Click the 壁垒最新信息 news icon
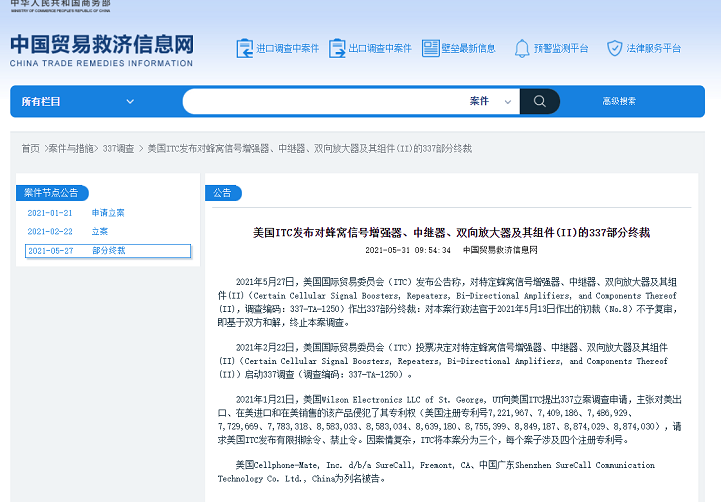This screenshot has width=721, height=502. click(x=431, y=48)
